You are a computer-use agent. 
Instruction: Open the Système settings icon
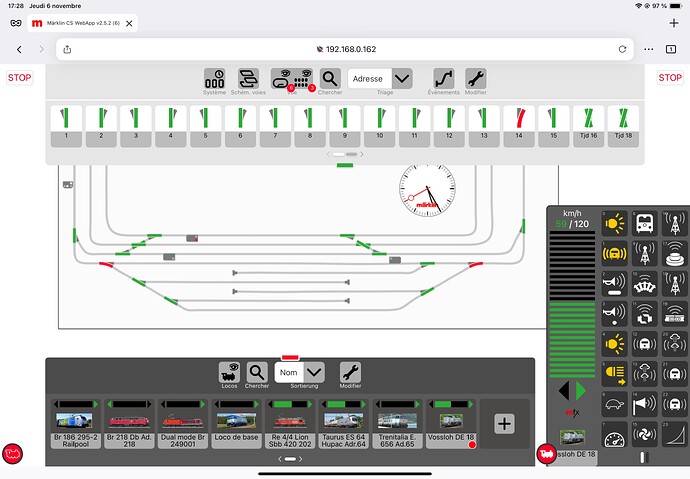tap(214, 80)
